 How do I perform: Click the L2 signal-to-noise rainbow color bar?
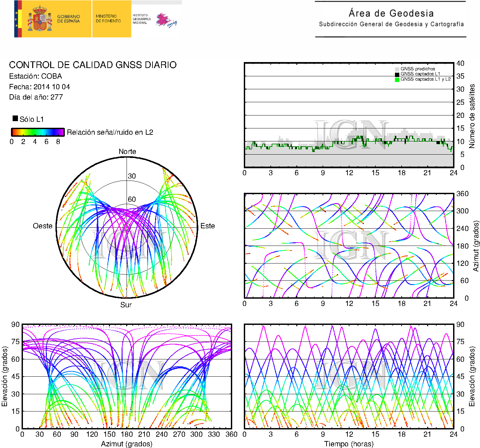(x=38, y=132)
